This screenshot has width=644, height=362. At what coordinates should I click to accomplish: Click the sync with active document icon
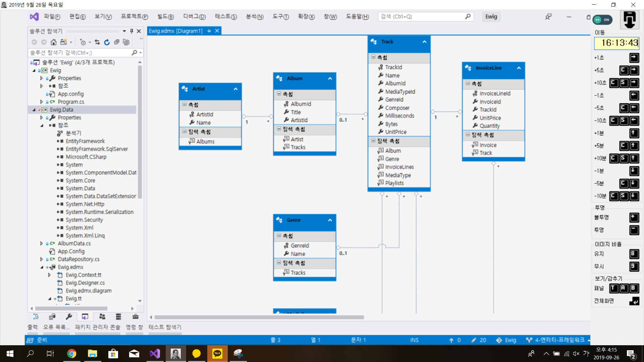pyautogui.click(x=97, y=42)
